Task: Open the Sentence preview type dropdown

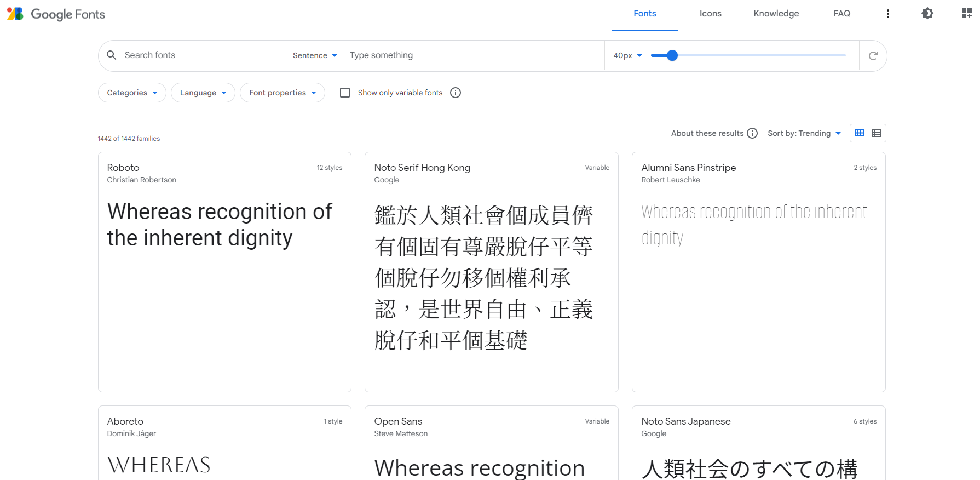Action: [x=315, y=55]
